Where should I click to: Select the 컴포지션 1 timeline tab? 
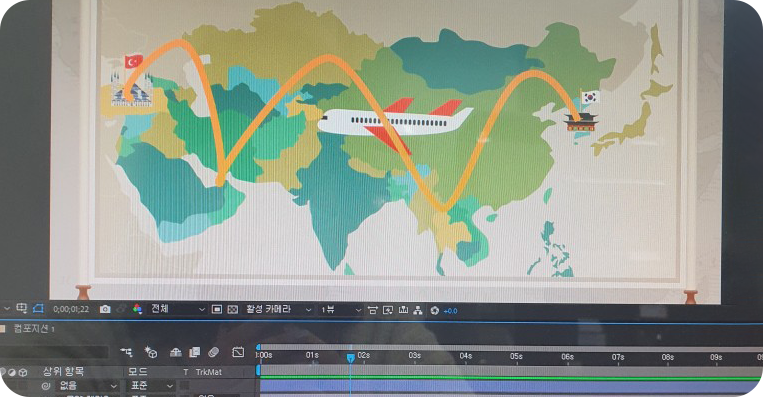[x=34, y=329]
